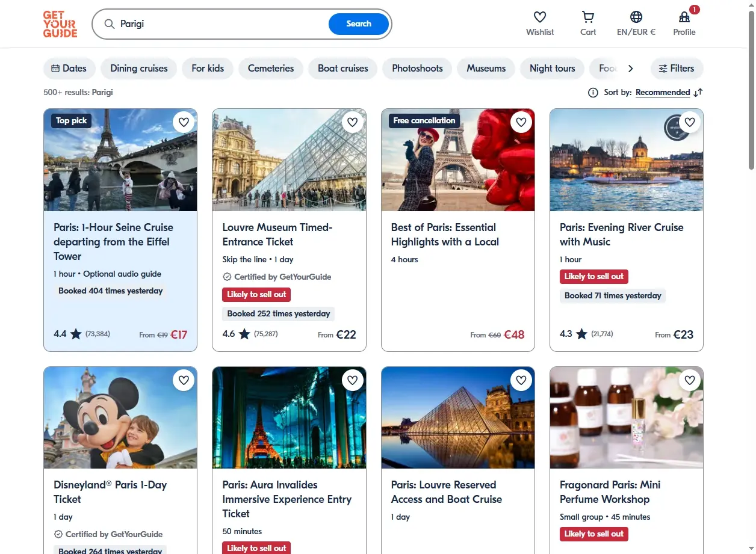756x554 pixels.
Task: Open the red balloons Eiffel Tower photo
Action: (x=458, y=160)
